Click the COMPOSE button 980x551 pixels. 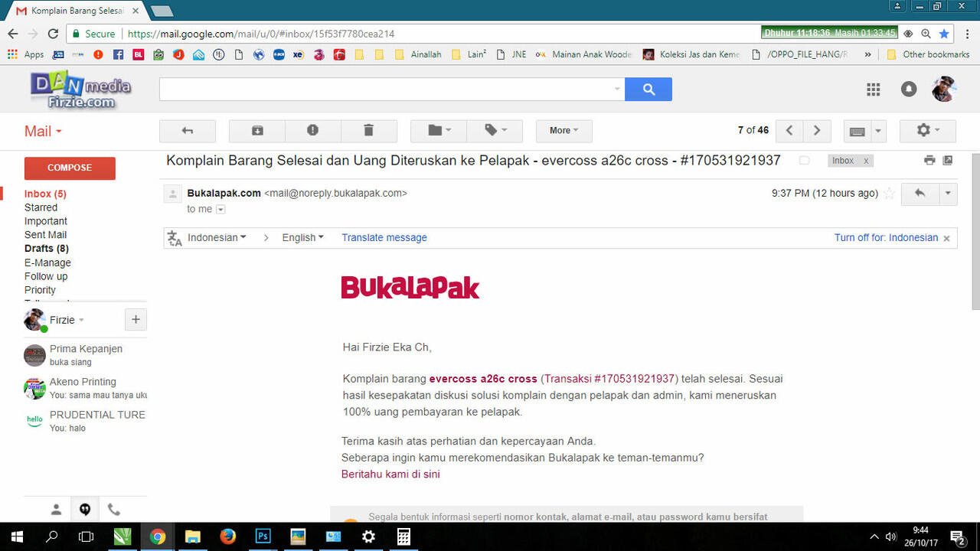pyautogui.click(x=70, y=168)
